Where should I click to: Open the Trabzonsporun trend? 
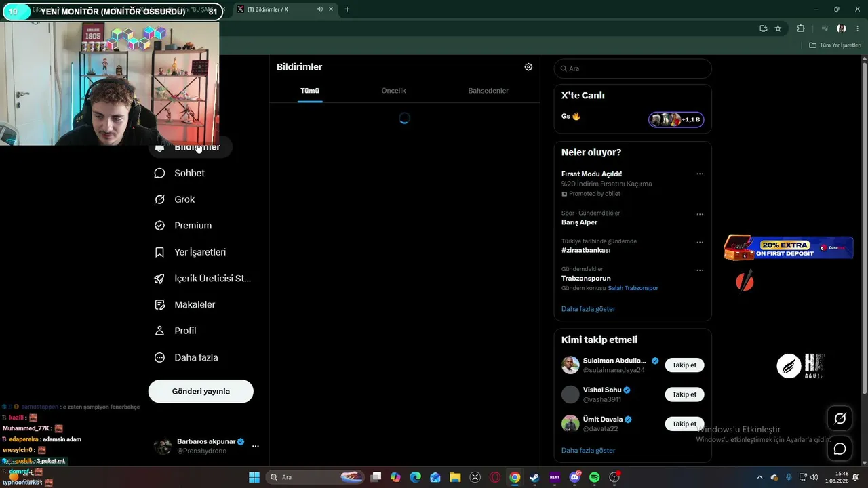coord(586,278)
